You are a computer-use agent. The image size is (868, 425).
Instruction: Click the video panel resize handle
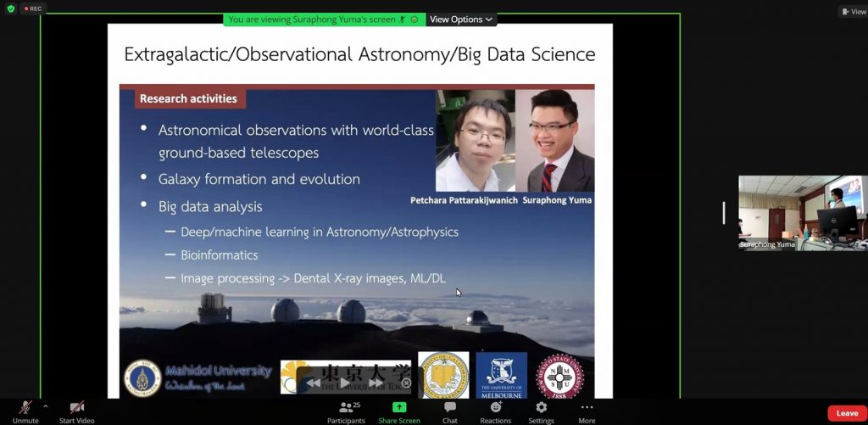[x=723, y=213]
